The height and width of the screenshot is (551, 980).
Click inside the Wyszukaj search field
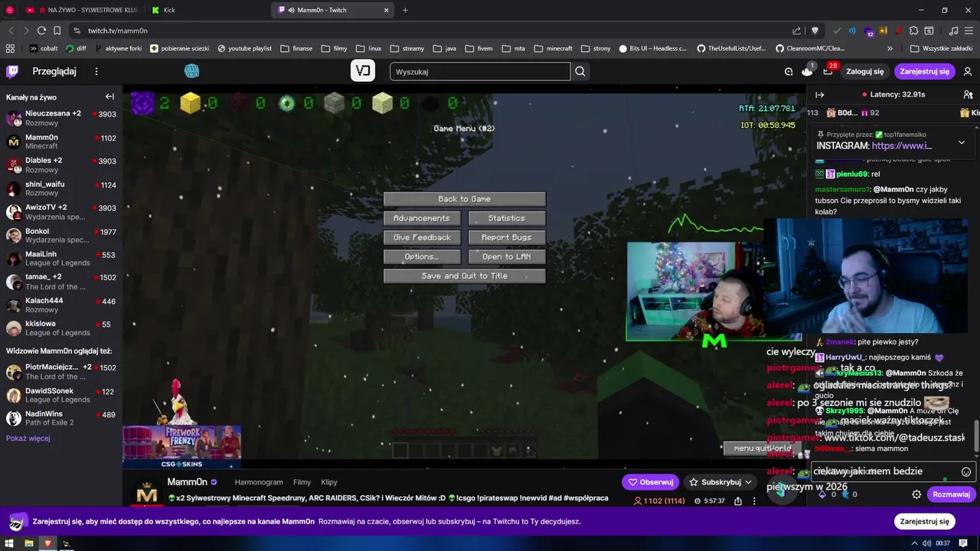pyautogui.click(x=480, y=71)
